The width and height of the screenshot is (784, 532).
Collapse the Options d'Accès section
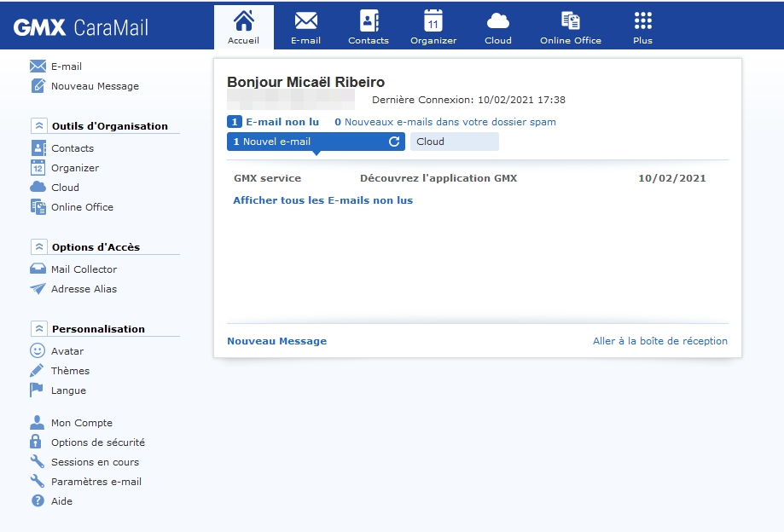pos(39,246)
